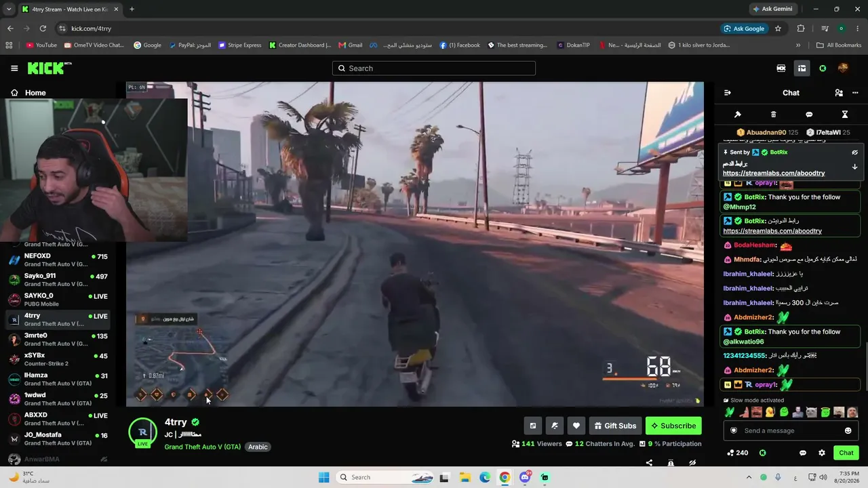Click the 240 channel points counter
The width and height of the screenshot is (868, 488).
coord(737,453)
